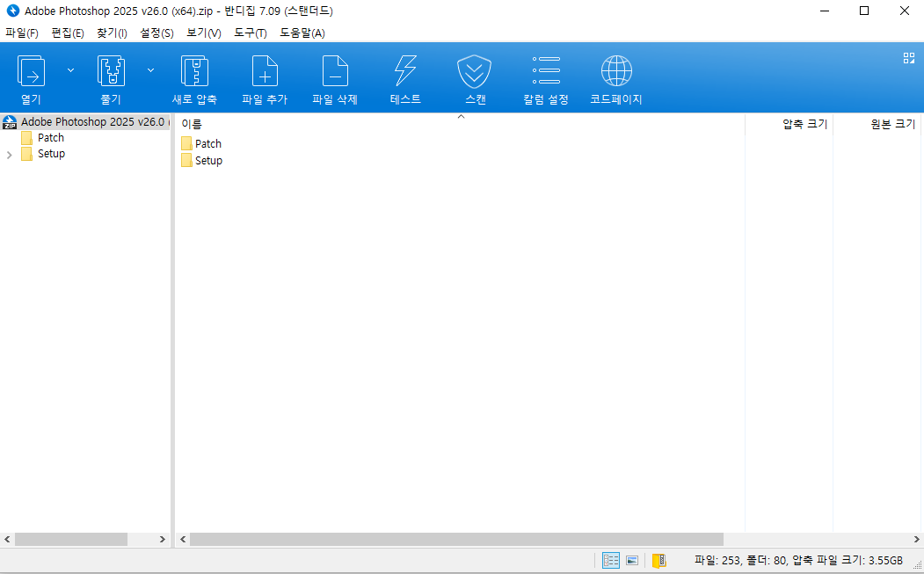This screenshot has height=574, width=924.
Task: Click the 스캔 (Scan) shield icon
Action: pyautogui.click(x=475, y=71)
